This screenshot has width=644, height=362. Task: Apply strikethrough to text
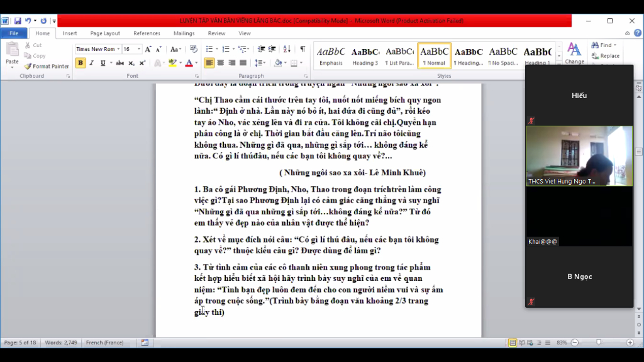click(x=120, y=63)
